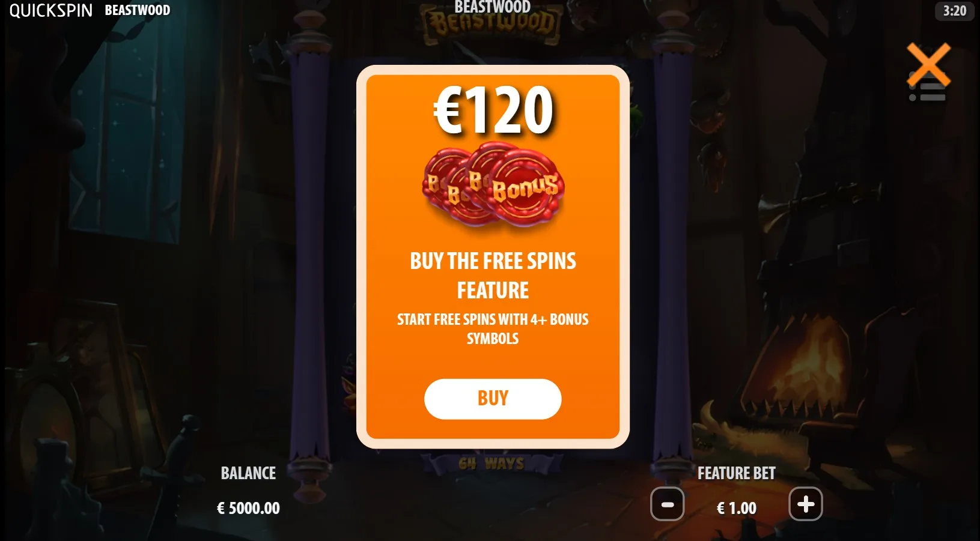Click the 'Buy the Free Spins Feature' heading

coord(493,276)
